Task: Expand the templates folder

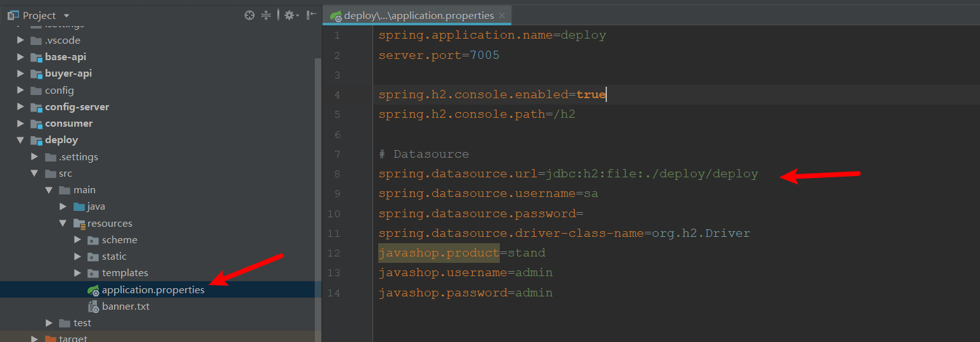Action: pyautogui.click(x=77, y=273)
